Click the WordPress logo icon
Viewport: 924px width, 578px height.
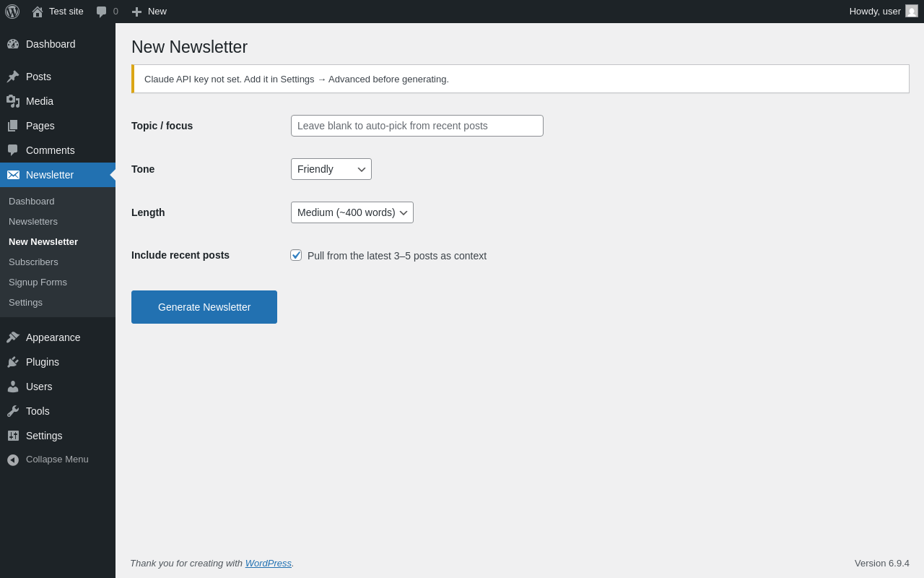click(x=12, y=12)
